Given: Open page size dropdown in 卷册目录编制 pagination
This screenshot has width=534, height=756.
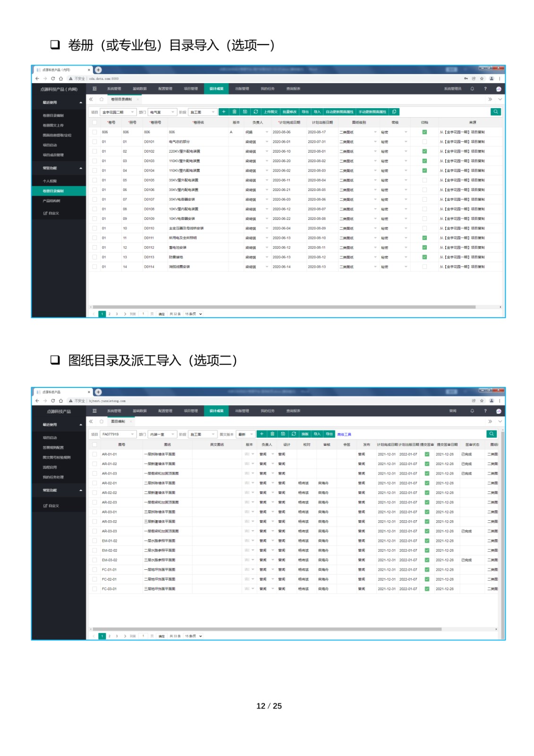Looking at the screenshot, I should (194, 314).
